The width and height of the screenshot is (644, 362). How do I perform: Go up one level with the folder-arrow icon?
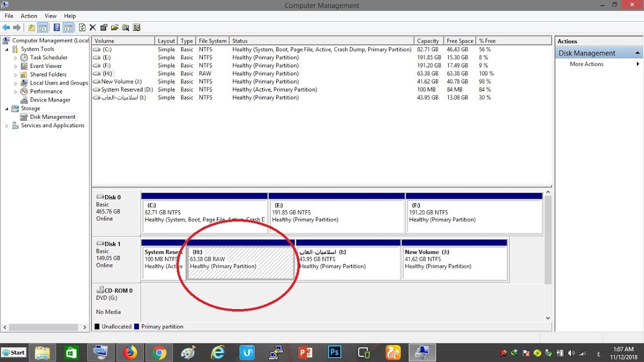click(x=32, y=28)
